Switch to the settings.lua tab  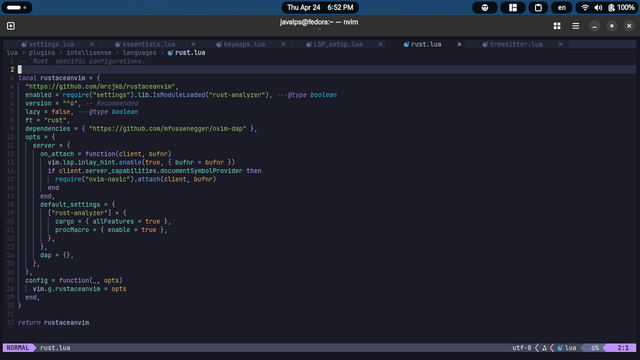pos(51,44)
